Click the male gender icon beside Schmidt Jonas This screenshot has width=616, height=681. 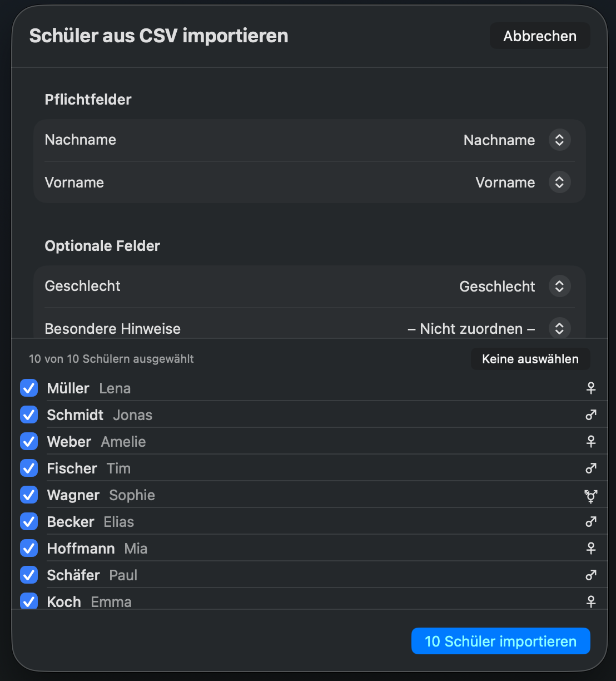tap(590, 414)
